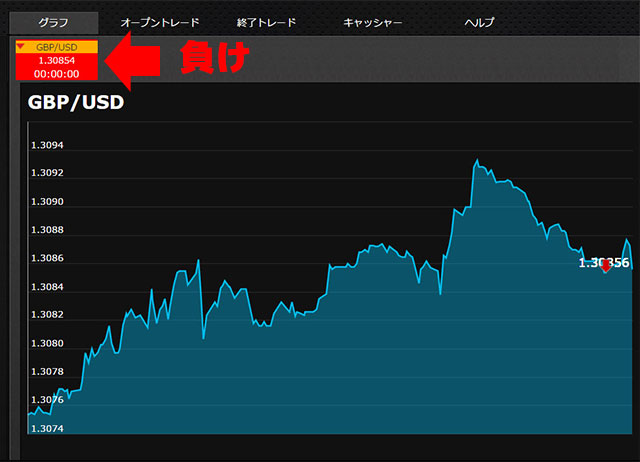Click the 1.3086 axis label
Screen dimensions: 640x462
point(47,258)
